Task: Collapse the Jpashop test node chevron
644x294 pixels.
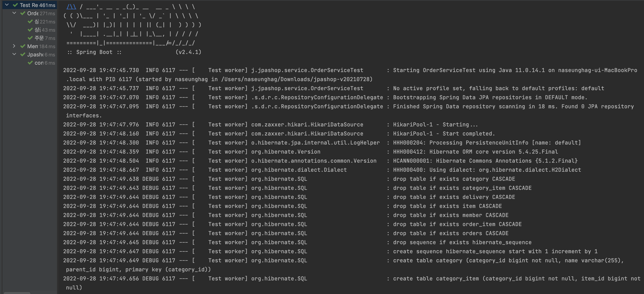Action: pyautogui.click(x=14, y=54)
